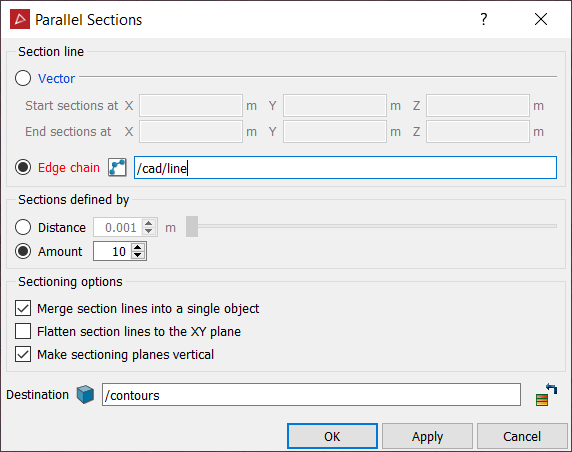Click the edge chain picker icon
Viewport: 572px width, 452px height.
(x=117, y=167)
